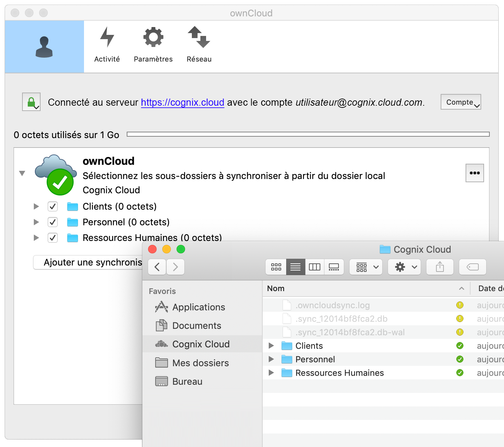This screenshot has width=504, height=447.
Task: Expand the Clients folder in ownCloud
Action: point(36,206)
